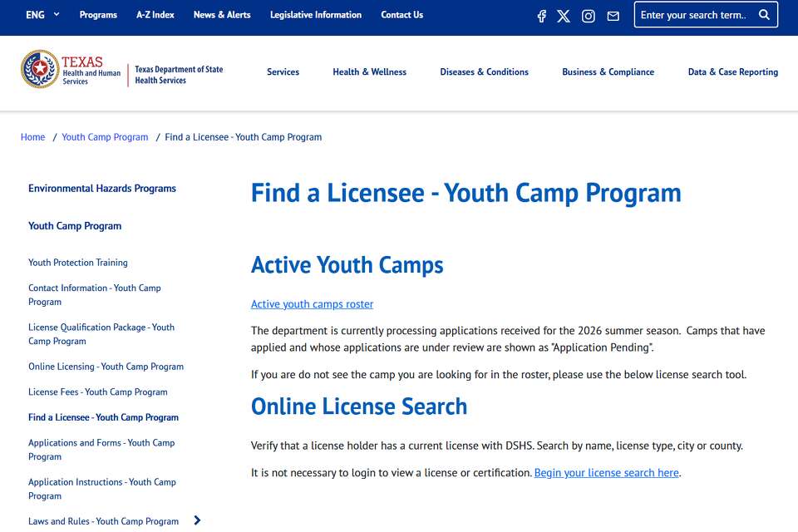
Task: Open Contact Information - Youth Camp Program
Action: pos(95,295)
